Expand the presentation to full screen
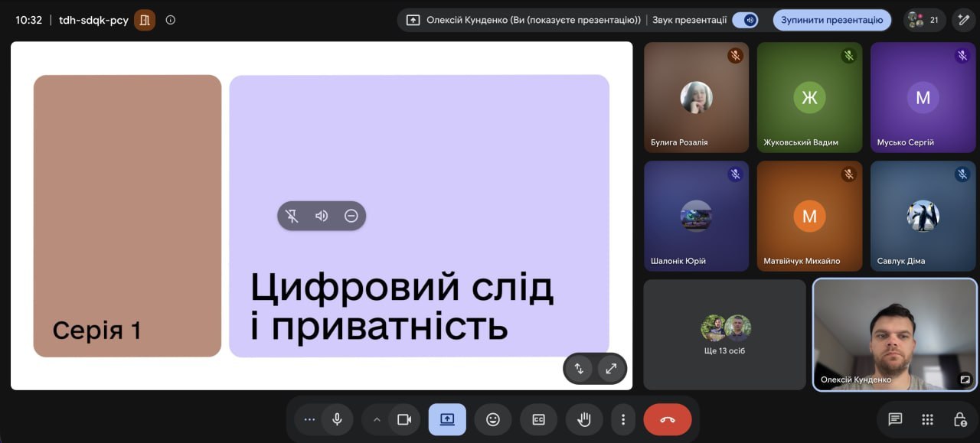 tap(611, 368)
